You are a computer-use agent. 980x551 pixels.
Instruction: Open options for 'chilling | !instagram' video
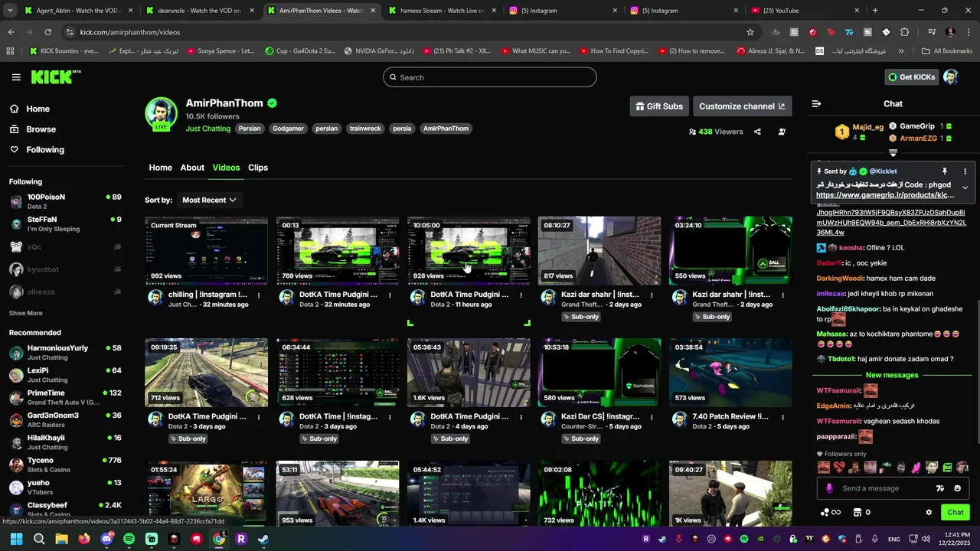coord(259,295)
